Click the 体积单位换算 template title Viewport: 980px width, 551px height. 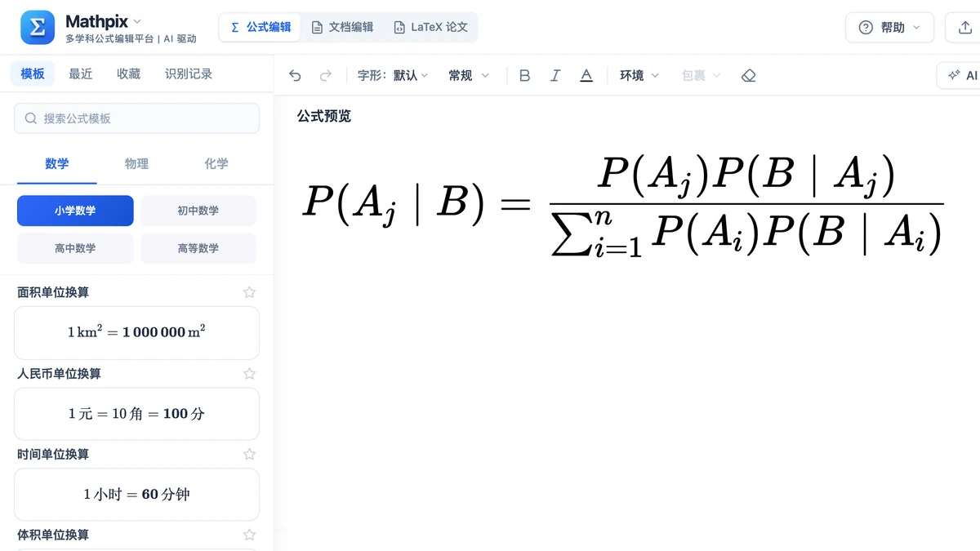[53, 535]
